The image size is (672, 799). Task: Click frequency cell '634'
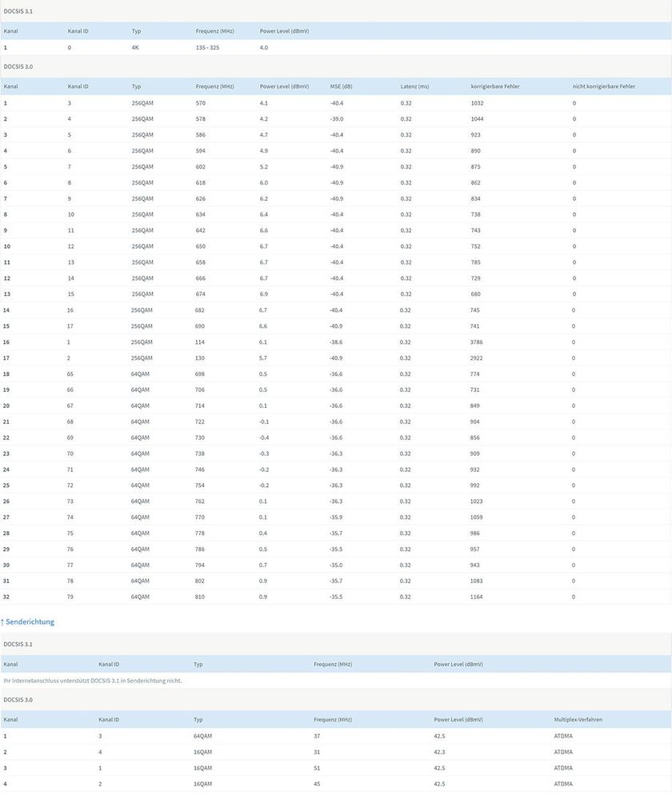tap(200, 214)
